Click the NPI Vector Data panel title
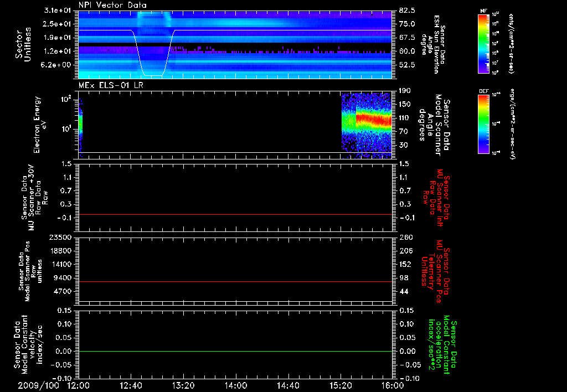 click(112, 5)
